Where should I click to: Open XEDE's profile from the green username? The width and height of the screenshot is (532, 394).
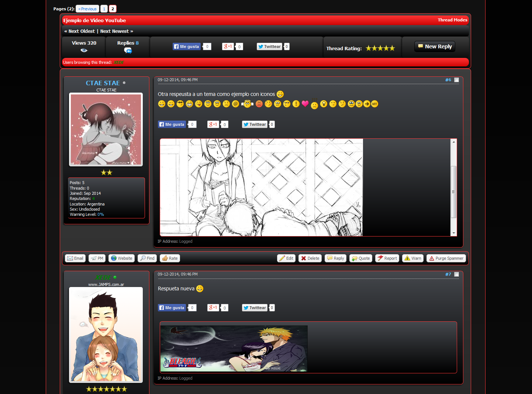click(x=103, y=277)
